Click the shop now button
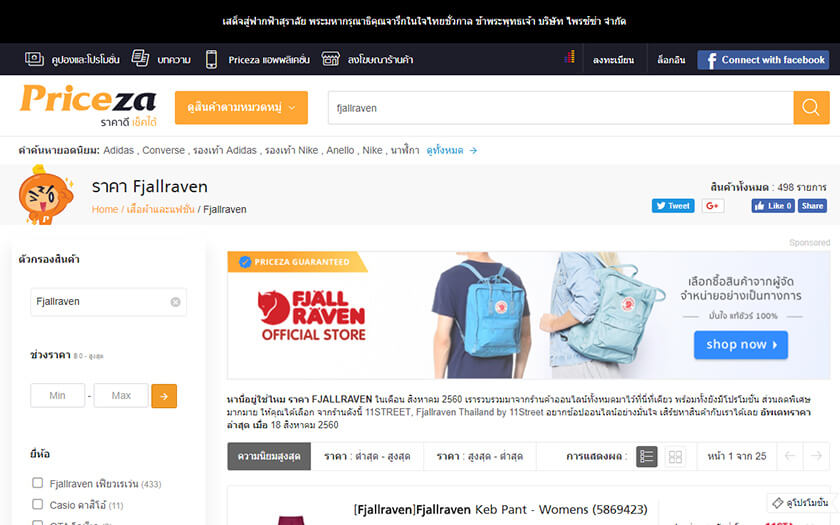840x525 pixels. 741,344
